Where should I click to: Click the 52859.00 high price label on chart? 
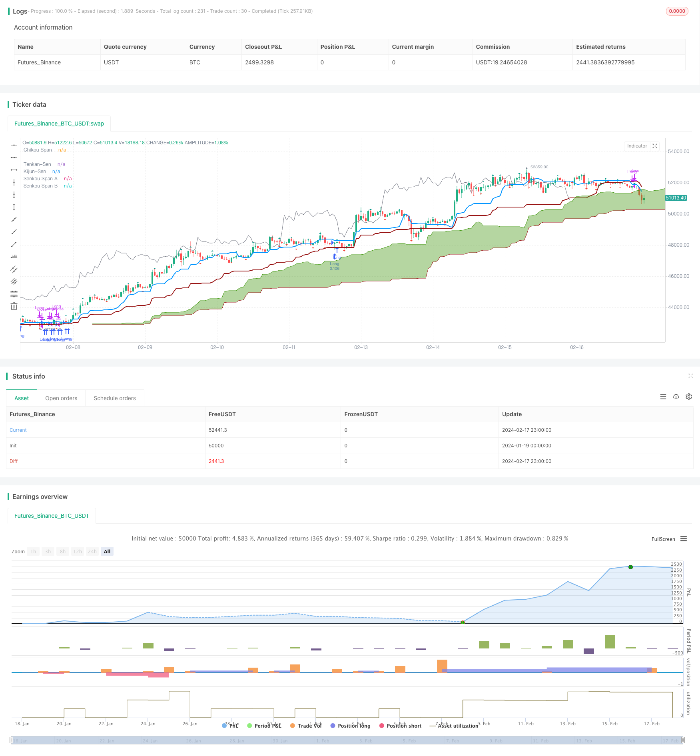pyautogui.click(x=539, y=167)
